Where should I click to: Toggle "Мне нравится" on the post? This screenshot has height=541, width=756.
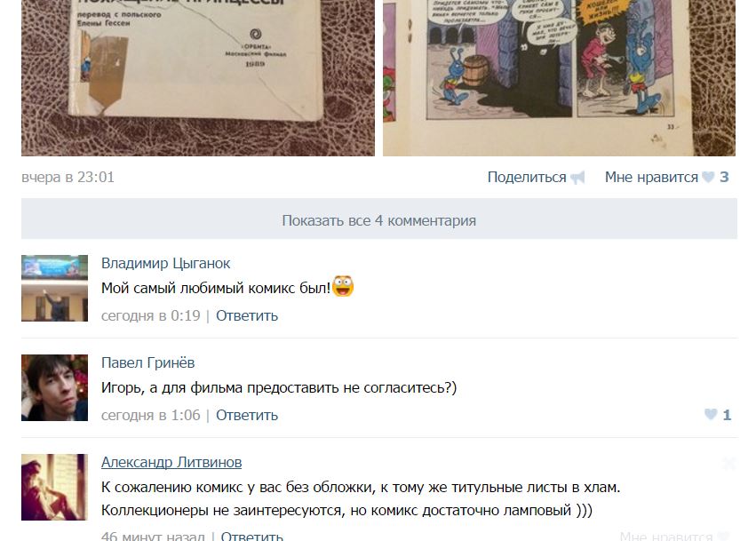tap(651, 177)
